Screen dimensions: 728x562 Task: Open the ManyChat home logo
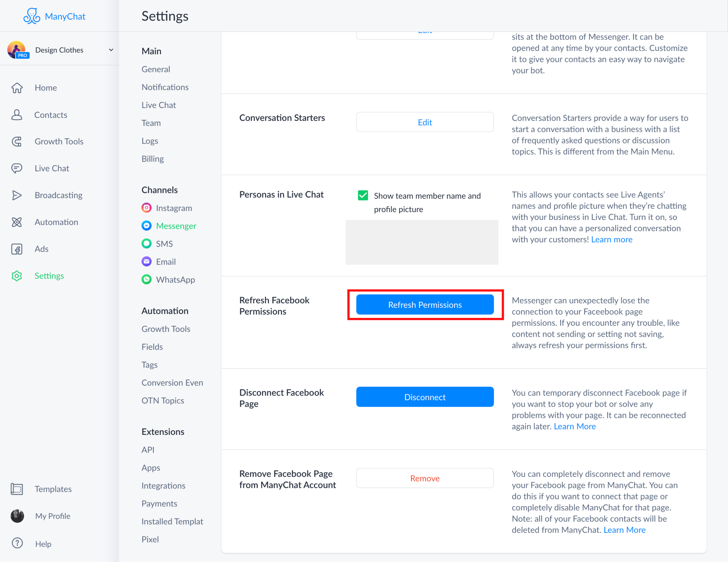[54, 16]
